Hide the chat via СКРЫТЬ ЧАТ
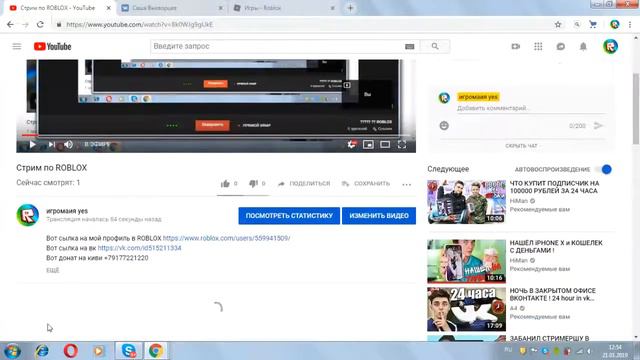This screenshot has width=640, height=360. (521, 146)
